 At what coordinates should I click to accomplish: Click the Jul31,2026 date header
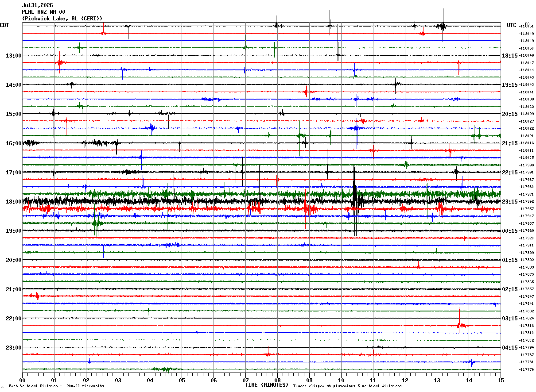tap(37, 5)
